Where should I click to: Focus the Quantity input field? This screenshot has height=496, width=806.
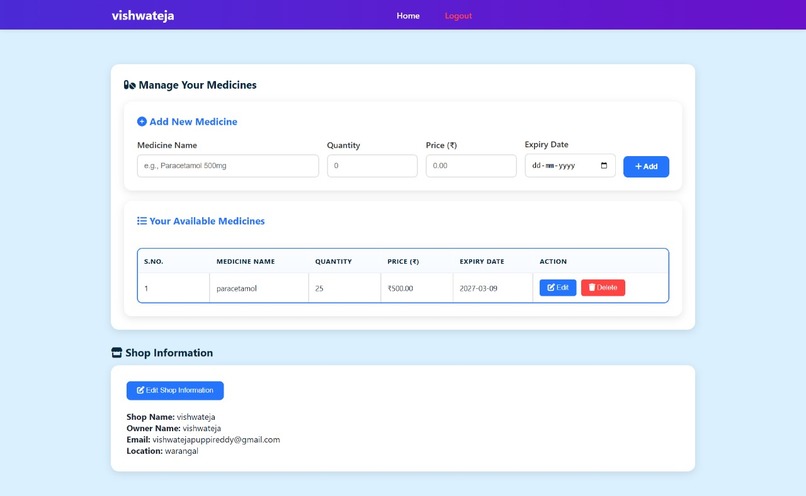click(372, 166)
